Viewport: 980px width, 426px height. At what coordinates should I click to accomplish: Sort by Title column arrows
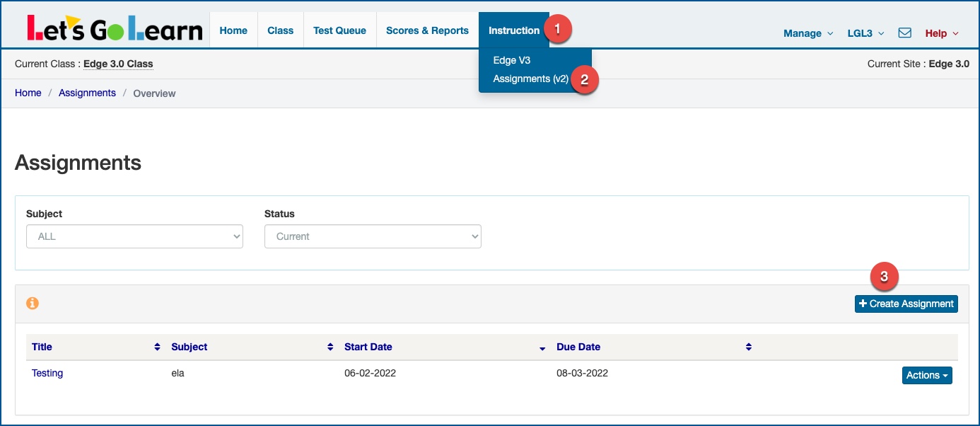pyautogui.click(x=157, y=347)
